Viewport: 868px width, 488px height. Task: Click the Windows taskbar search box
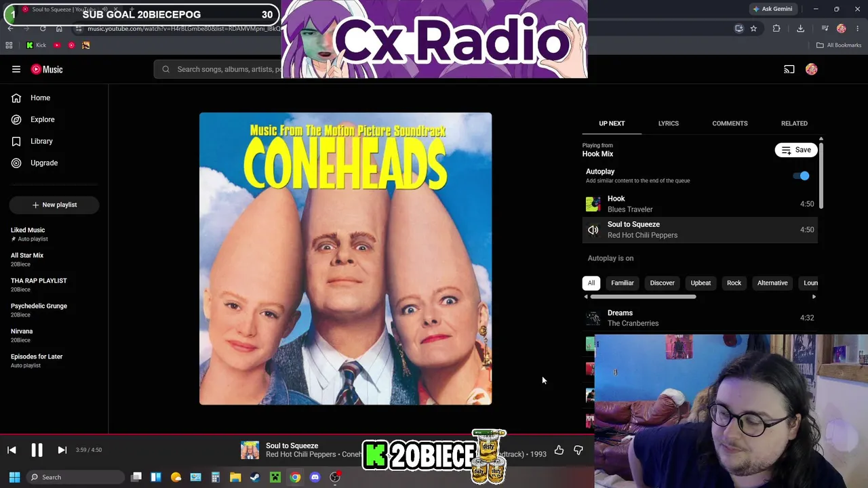(x=75, y=477)
